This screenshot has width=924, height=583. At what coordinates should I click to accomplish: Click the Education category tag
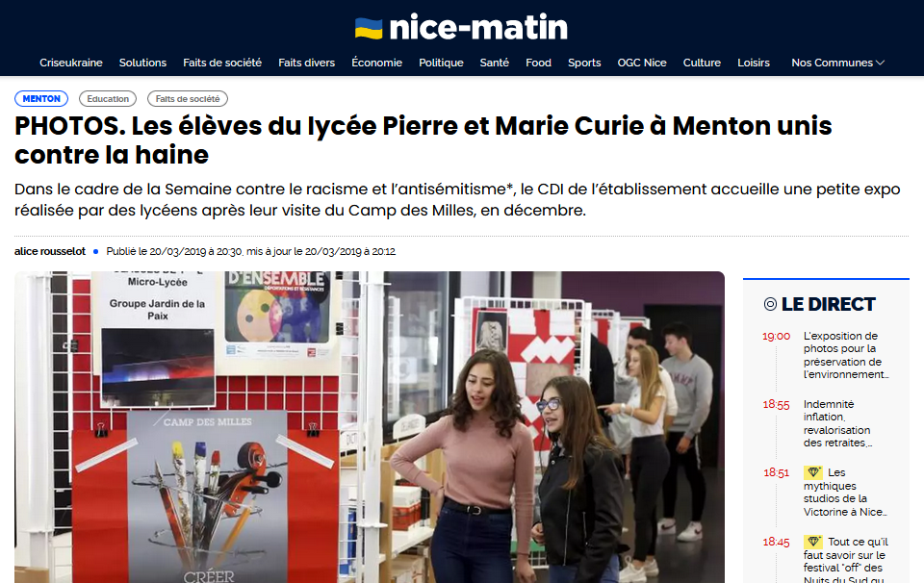[x=108, y=98]
